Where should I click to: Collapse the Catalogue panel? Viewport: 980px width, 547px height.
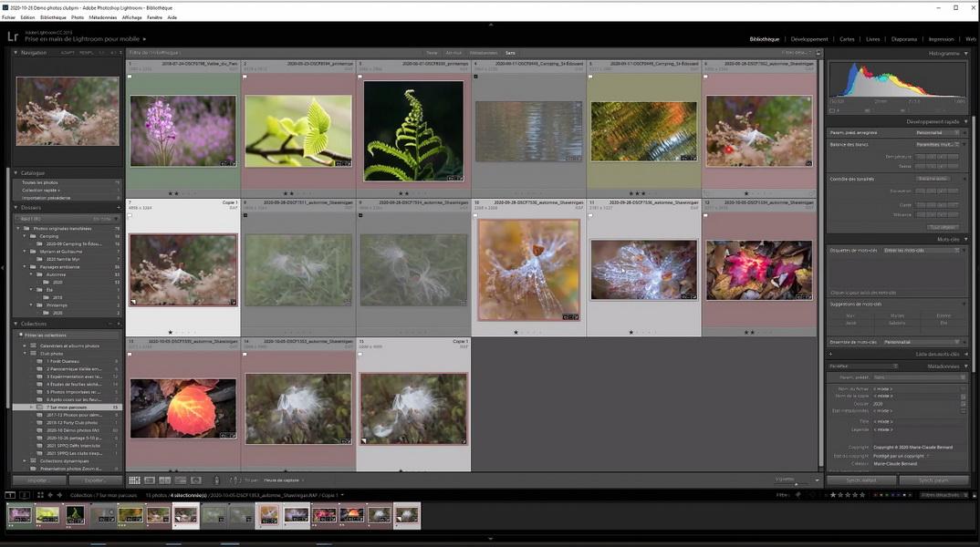tap(16, 172)
